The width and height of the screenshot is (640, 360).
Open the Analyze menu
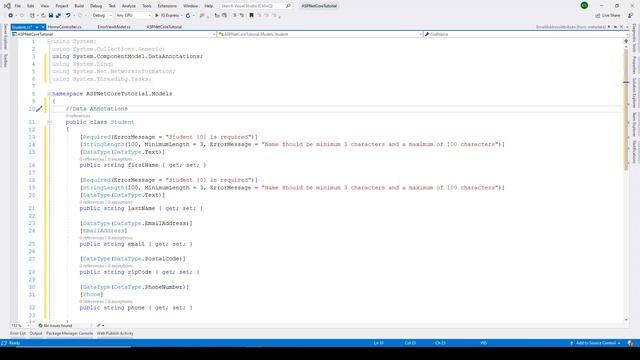click(x=129, y=6)
